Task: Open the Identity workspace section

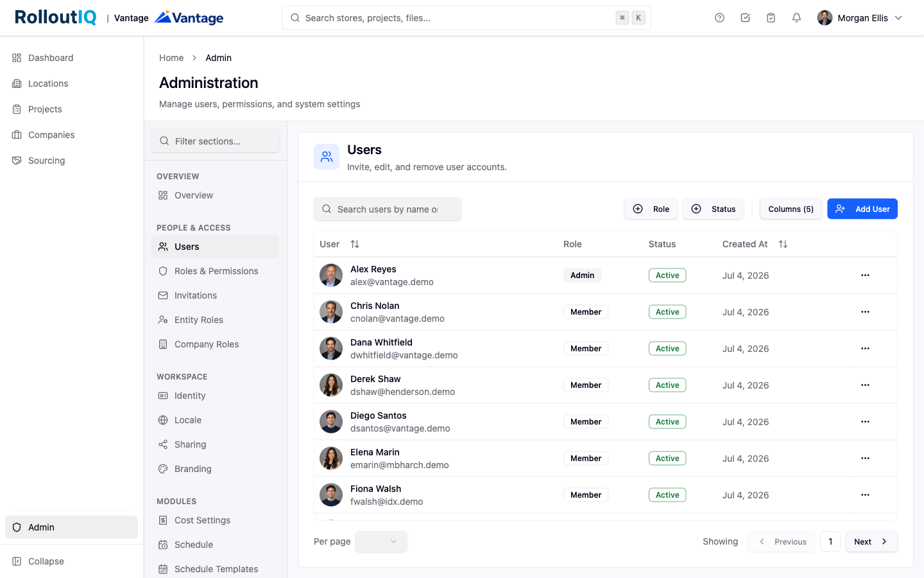Action: (x=215, y=396)
